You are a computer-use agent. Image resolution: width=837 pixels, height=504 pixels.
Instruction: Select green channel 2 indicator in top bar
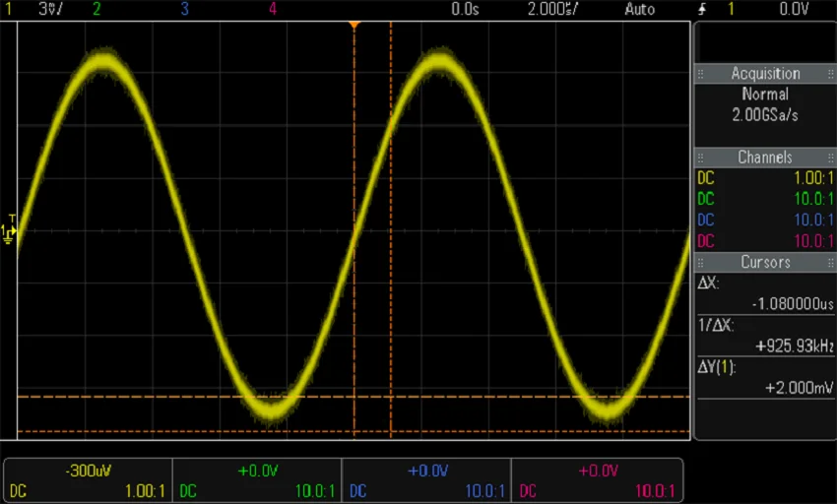click(96, 9)
